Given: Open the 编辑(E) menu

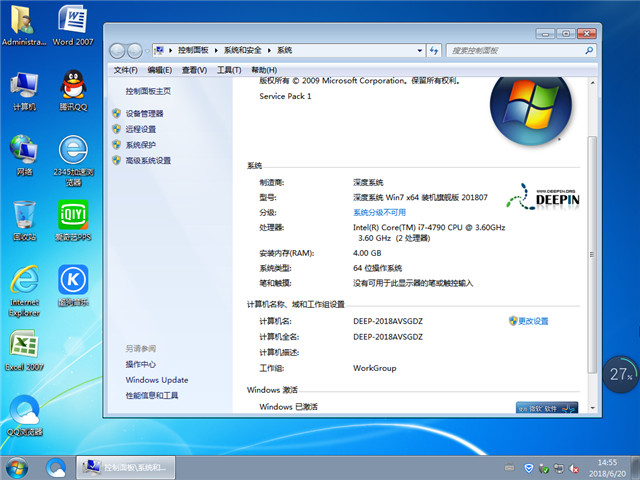Looking at the screenshot, I should pos(160,70).
